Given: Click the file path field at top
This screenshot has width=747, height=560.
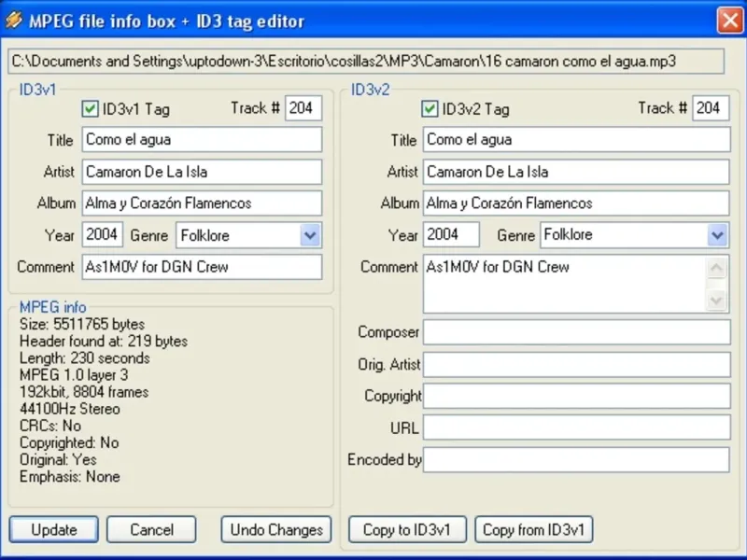Looking at the screenshot, I should pyautogui.click(x=366, y=62).
